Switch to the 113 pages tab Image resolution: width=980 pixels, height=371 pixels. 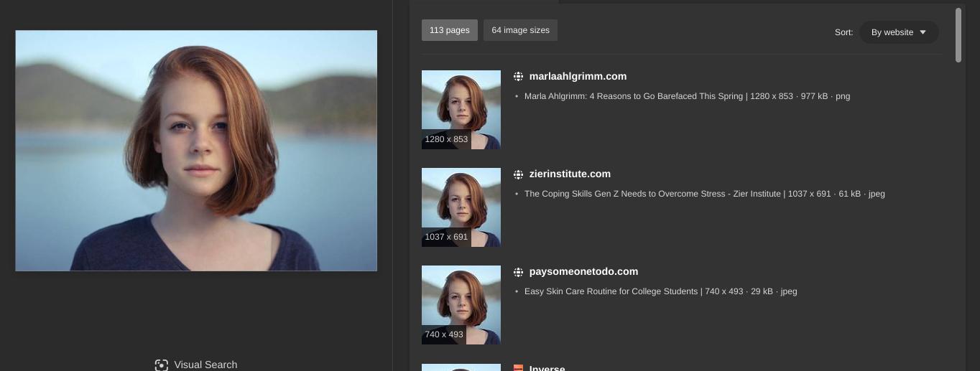click(x=449, y=30)
